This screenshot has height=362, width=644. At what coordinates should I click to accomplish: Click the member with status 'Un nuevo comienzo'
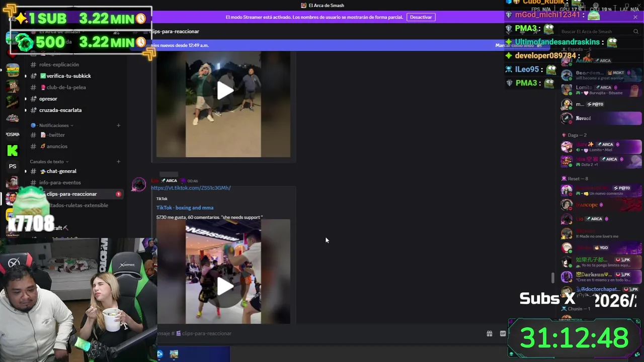tap(601, 191)
